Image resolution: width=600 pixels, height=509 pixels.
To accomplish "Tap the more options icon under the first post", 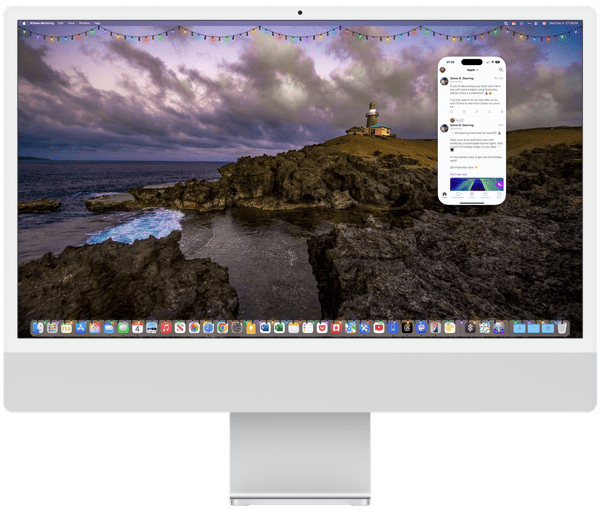I will tap(502, 112).
